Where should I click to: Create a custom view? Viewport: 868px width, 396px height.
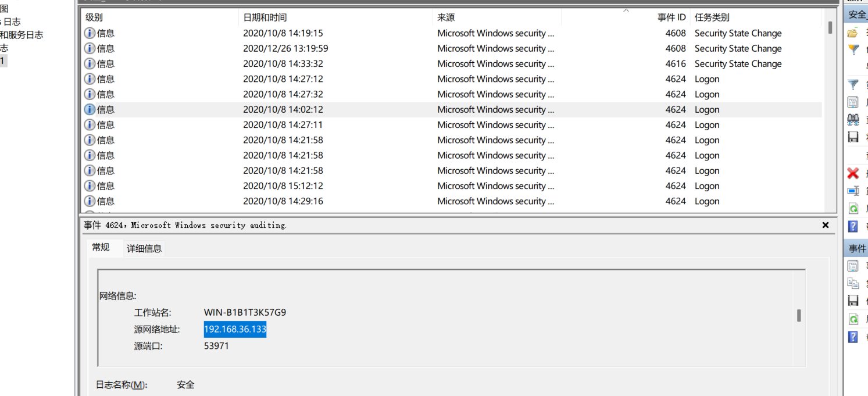click(852, 50)
